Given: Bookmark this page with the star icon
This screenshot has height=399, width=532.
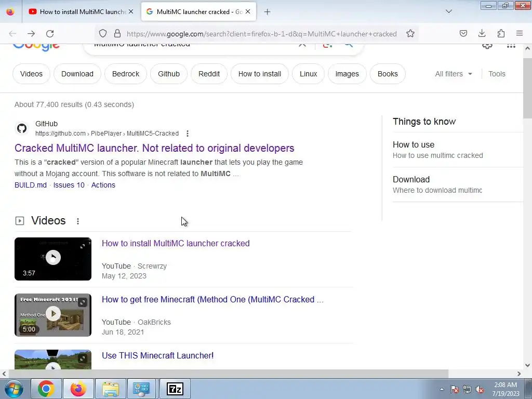Looking at the screenshot, I should [x=410, y=33].
